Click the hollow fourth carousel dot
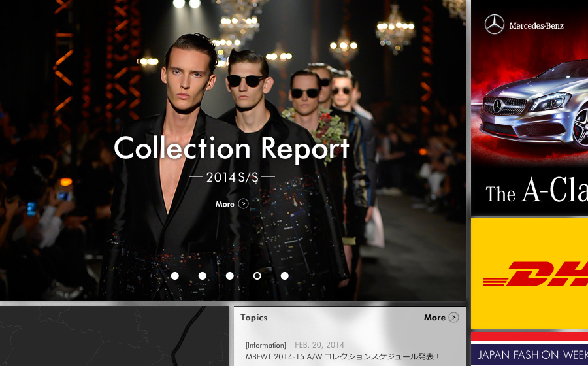The width and height of the screenshot is (588, 366). point(257,276)
